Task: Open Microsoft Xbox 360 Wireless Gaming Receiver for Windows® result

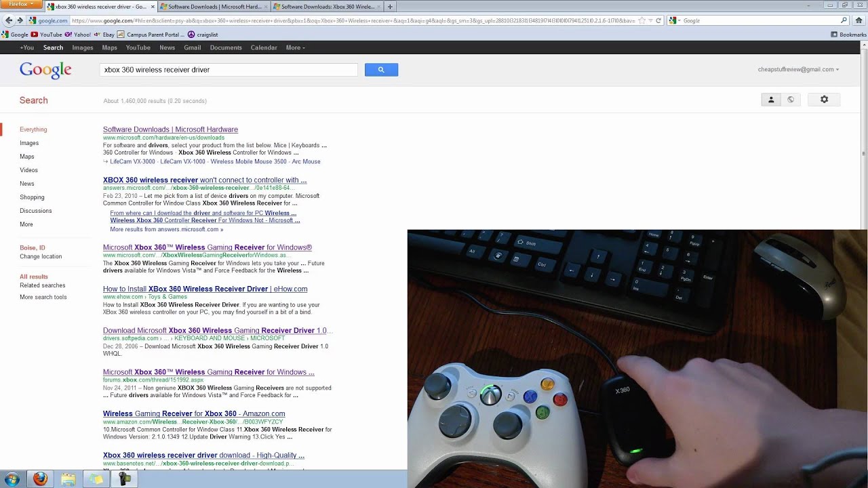Action: pos(208,247)
